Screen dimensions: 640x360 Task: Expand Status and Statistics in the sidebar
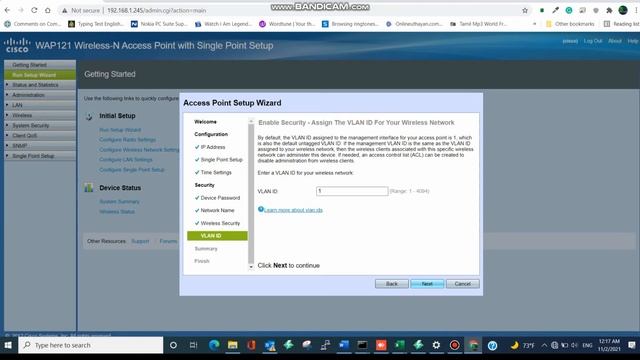coord(40,85)
